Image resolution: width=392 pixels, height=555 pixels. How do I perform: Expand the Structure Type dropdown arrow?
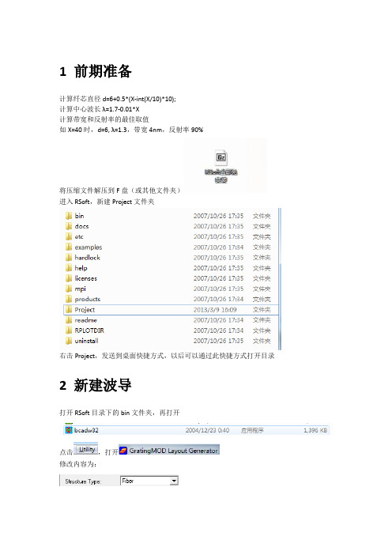point(174,481)
